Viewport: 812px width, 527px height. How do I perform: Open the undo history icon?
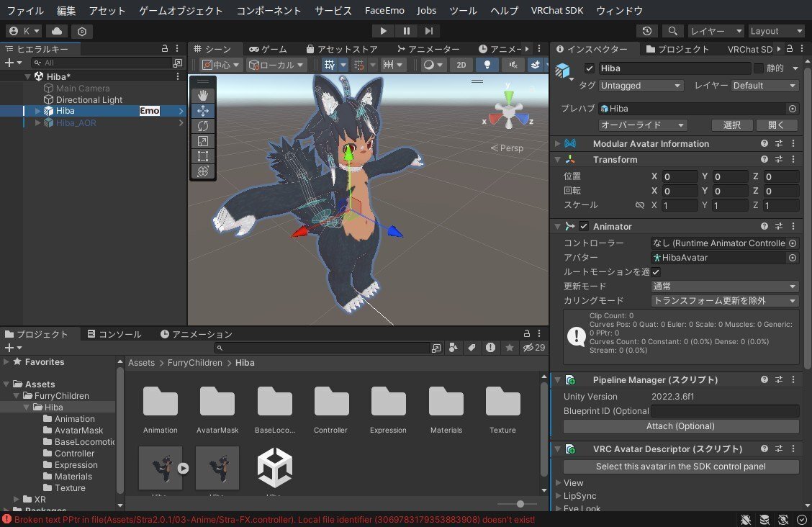[647, 31]
